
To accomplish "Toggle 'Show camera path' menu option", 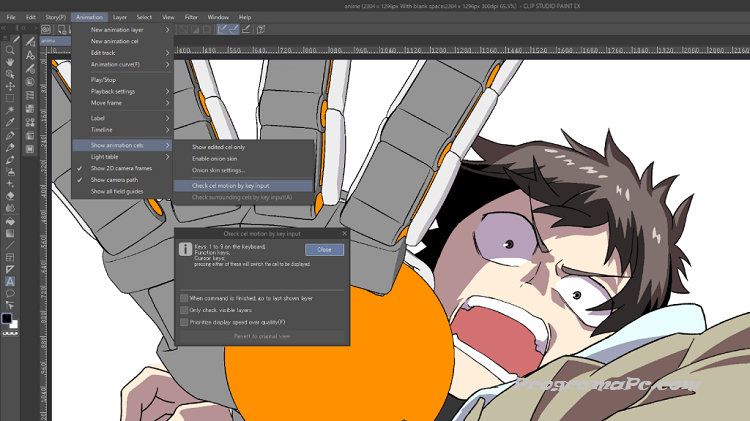I will pyautogui.click(x=114, y=180).
